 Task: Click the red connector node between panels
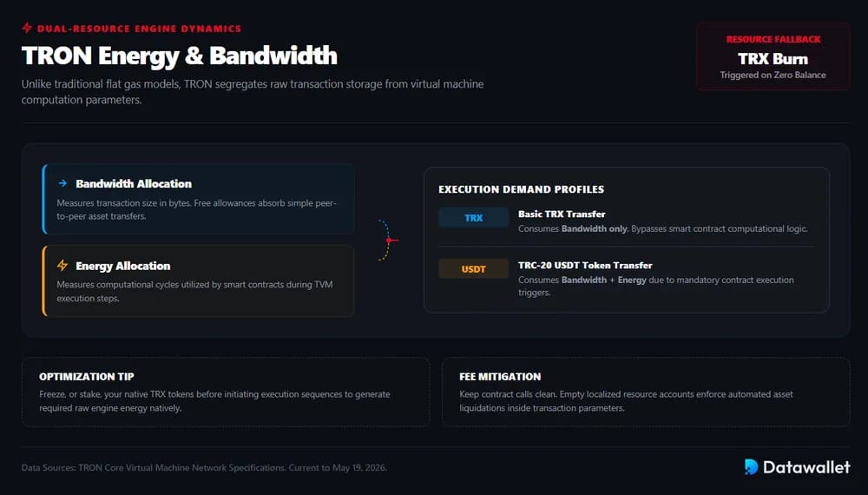(389, 241)
